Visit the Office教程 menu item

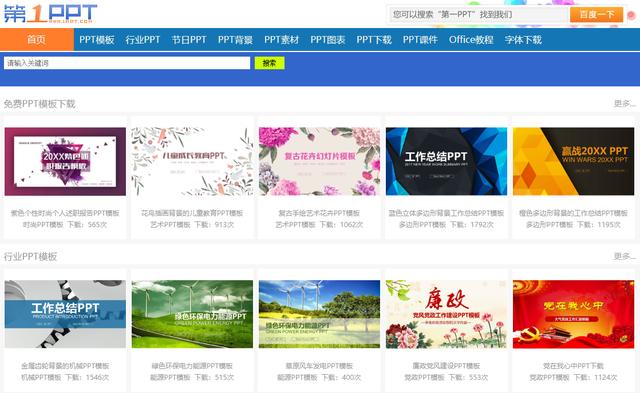coord(471,40)
